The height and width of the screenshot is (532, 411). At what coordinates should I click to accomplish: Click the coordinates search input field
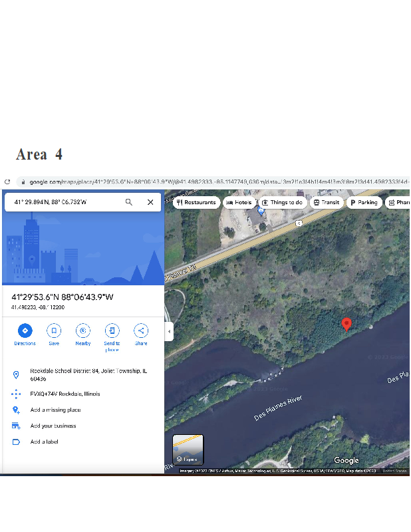(x=63, y=202)
